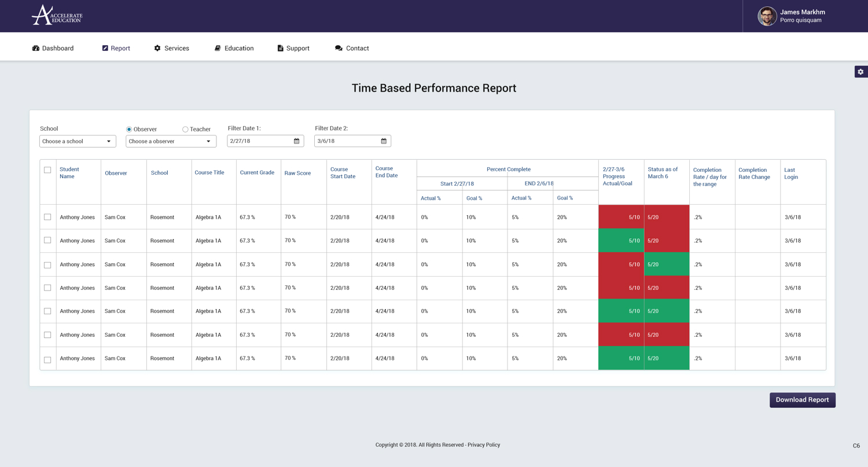Click the Observer column header in the table
This screenshot has height=467, width=868.
coord(116,173)
